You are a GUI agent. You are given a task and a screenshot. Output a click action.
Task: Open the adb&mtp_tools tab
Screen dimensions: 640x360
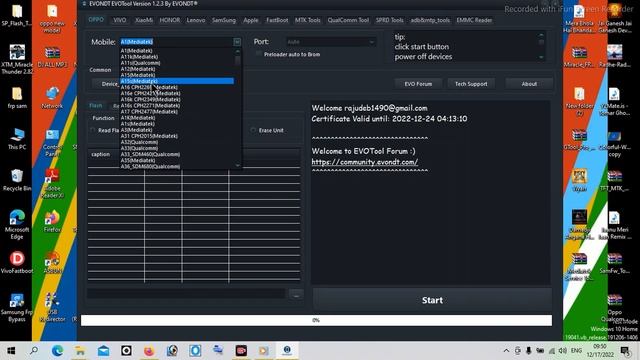tap(430, 20)
